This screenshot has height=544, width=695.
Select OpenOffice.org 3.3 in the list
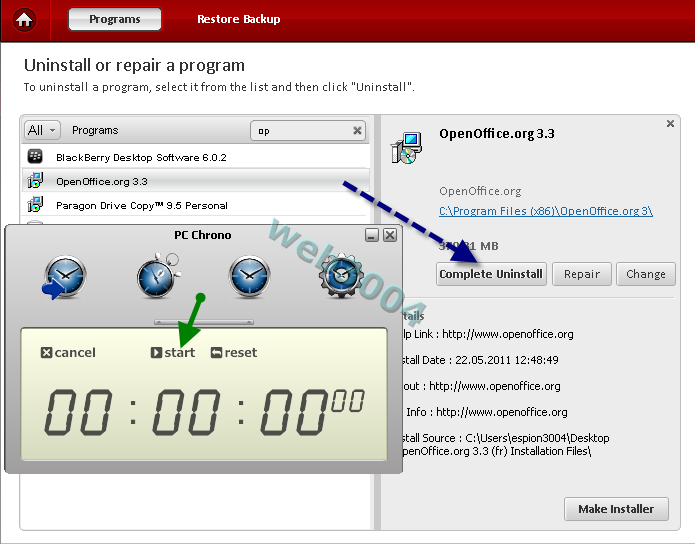(x=195, y=181)
